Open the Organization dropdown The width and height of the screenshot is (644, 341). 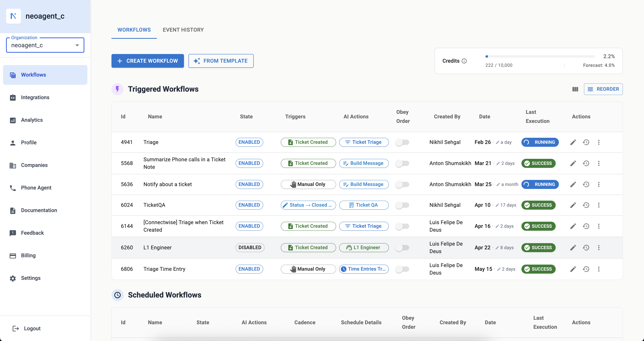coord(45,45)
